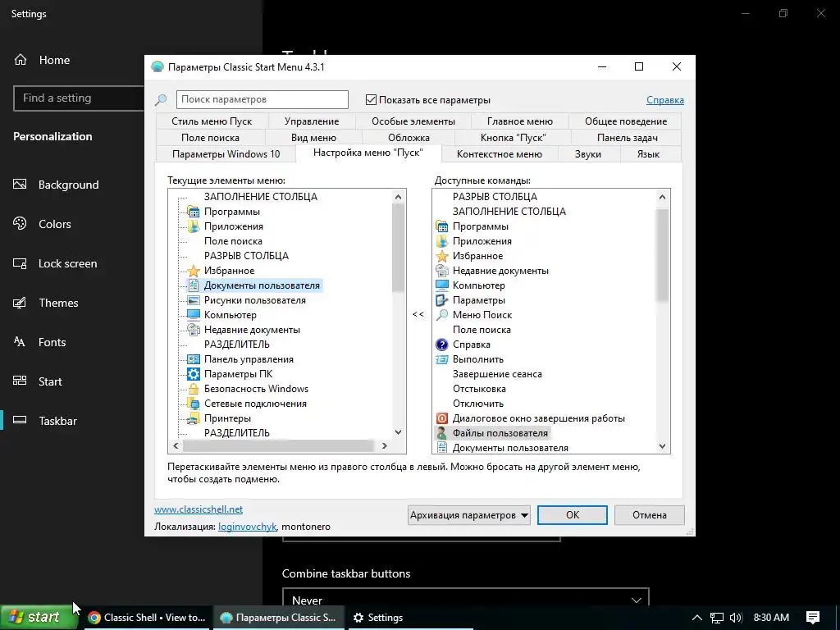The image size is (840, 630).
Task: Open the Архивация параметров dropdown button
Action: (x=468, y=515)
